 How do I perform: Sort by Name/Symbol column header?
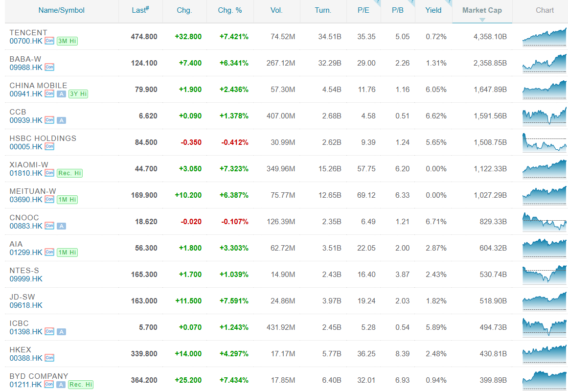point(61,10)
